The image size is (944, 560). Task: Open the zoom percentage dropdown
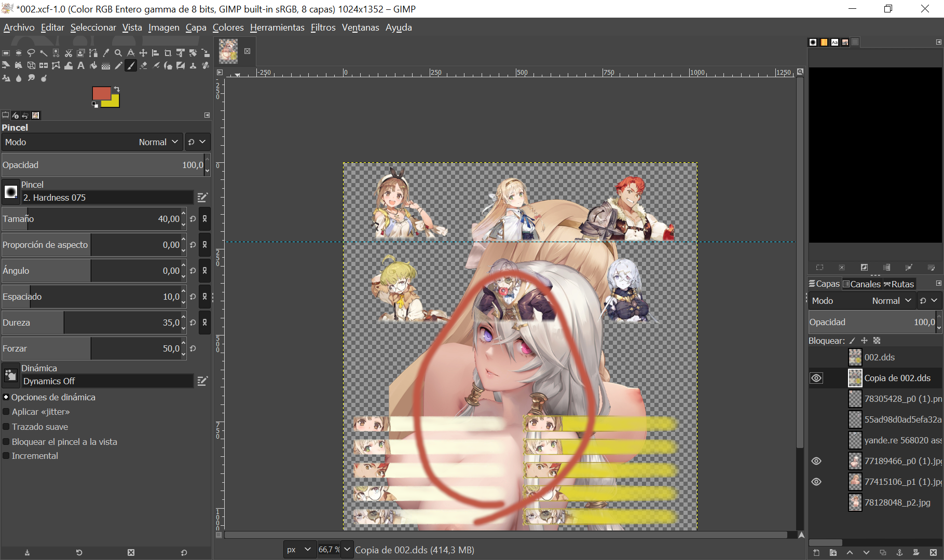click(x=347, y=550)
